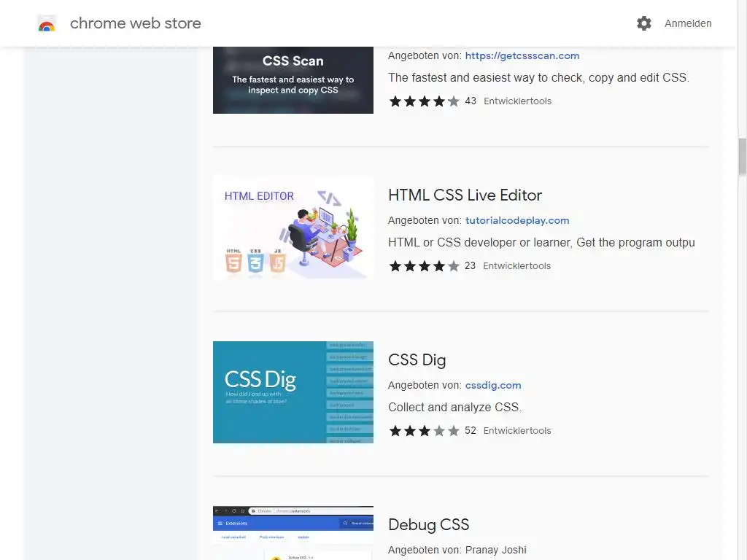Visit the cssdig.com link

493,385
